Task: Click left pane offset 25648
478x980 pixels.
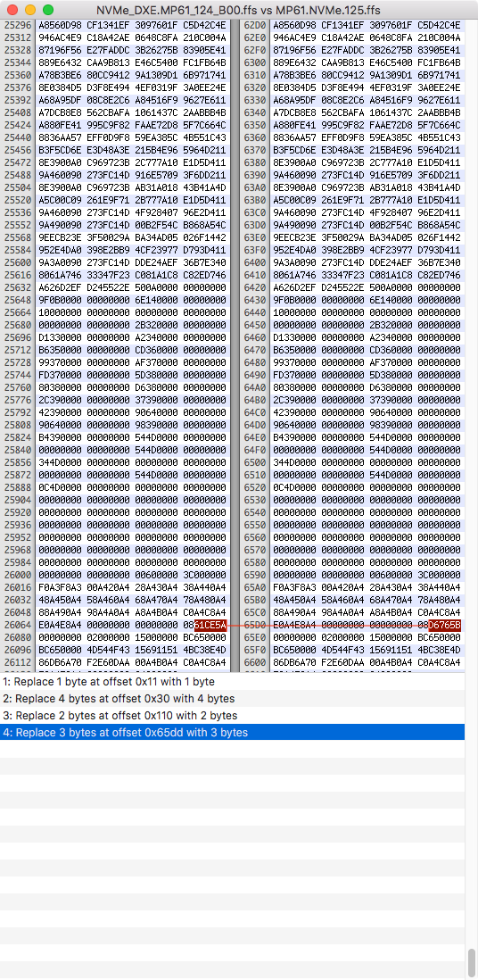Action: point(18,300)
